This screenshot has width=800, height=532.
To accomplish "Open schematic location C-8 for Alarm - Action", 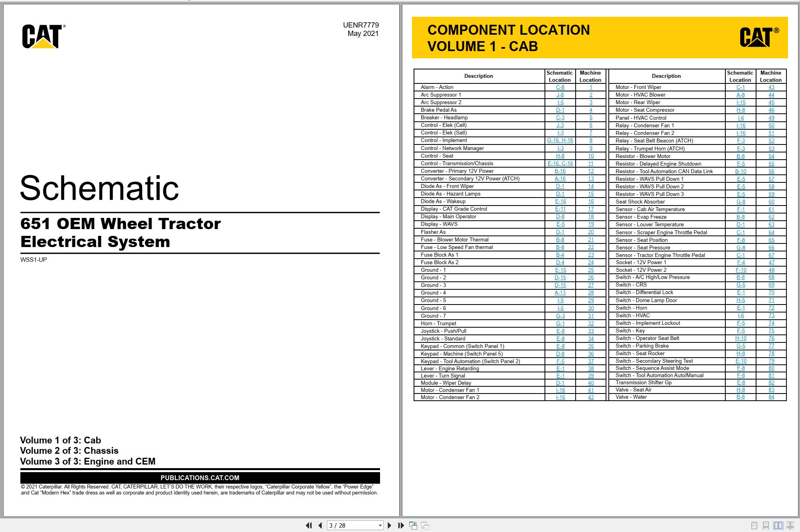I will (560, 87).
